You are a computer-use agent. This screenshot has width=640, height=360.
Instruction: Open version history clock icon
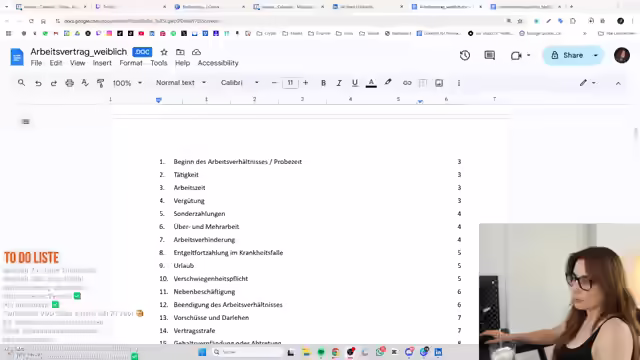464,56
